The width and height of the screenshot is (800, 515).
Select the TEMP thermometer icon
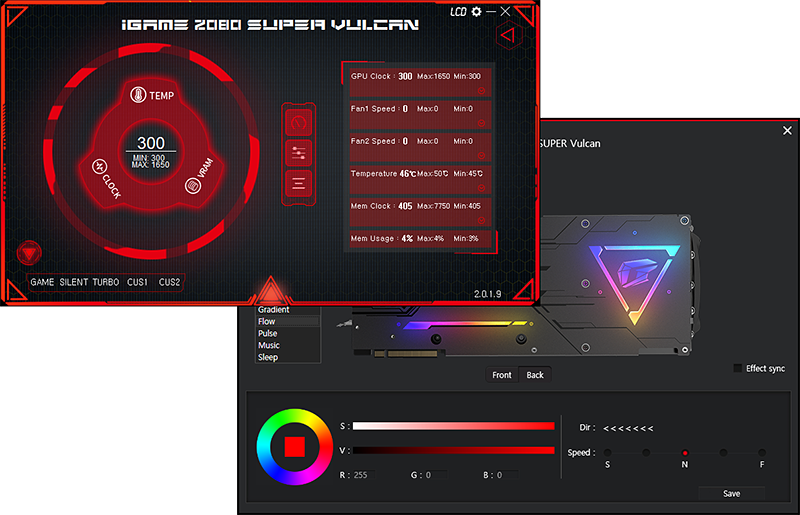(138, 94)
